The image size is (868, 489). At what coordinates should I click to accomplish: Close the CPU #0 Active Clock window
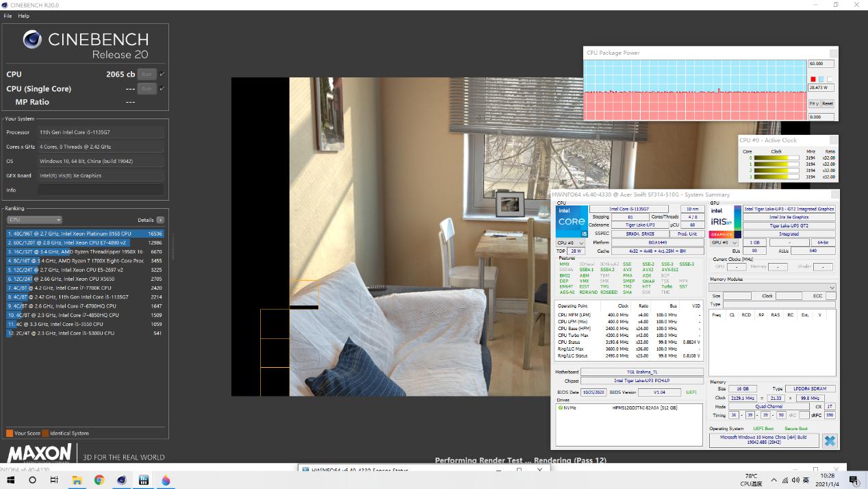[833, 140]
